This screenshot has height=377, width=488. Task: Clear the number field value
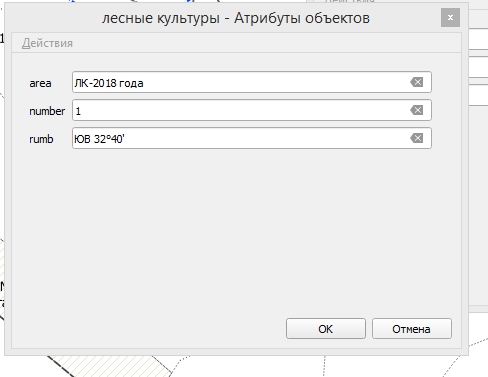pos(417,110)
